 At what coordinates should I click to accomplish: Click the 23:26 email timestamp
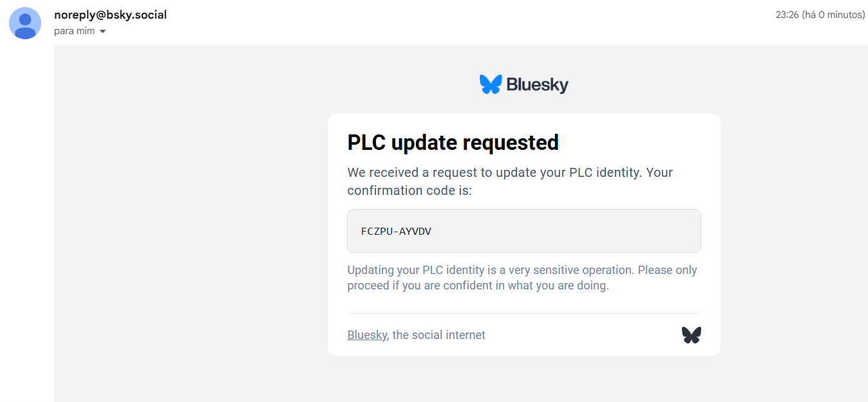click(x=786, y=15)
